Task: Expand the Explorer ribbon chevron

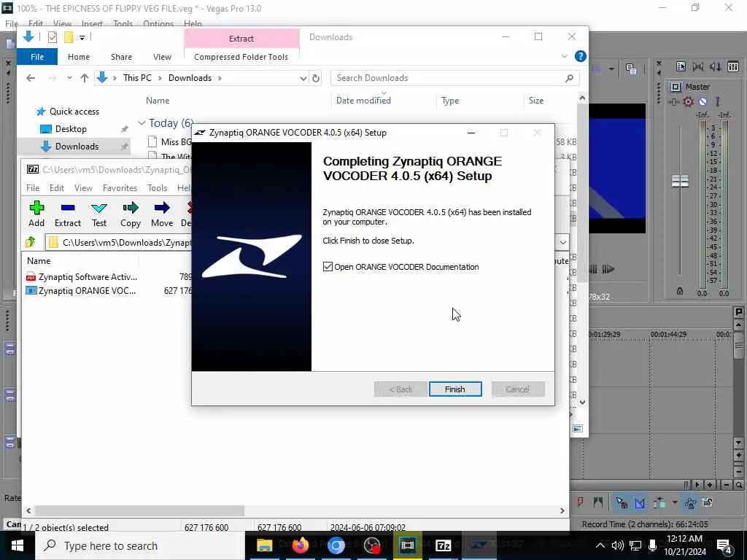Action: point(565,56)
